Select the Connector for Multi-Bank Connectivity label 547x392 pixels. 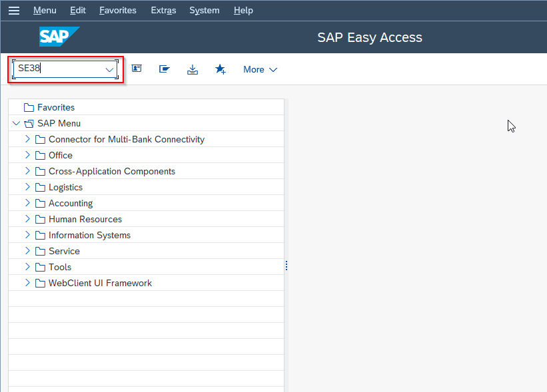point(127,139)
